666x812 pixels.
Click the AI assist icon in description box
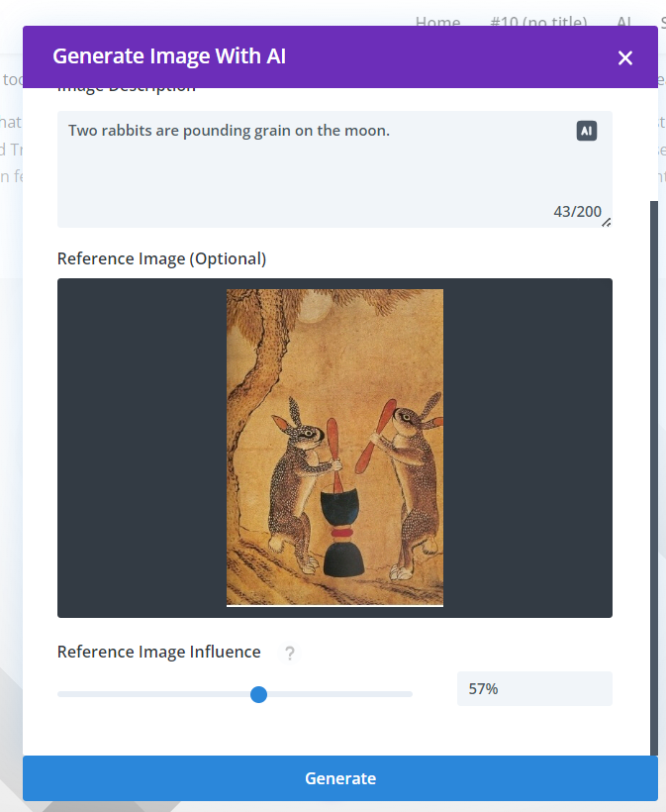pyautogui.click(x=586, y=131)
